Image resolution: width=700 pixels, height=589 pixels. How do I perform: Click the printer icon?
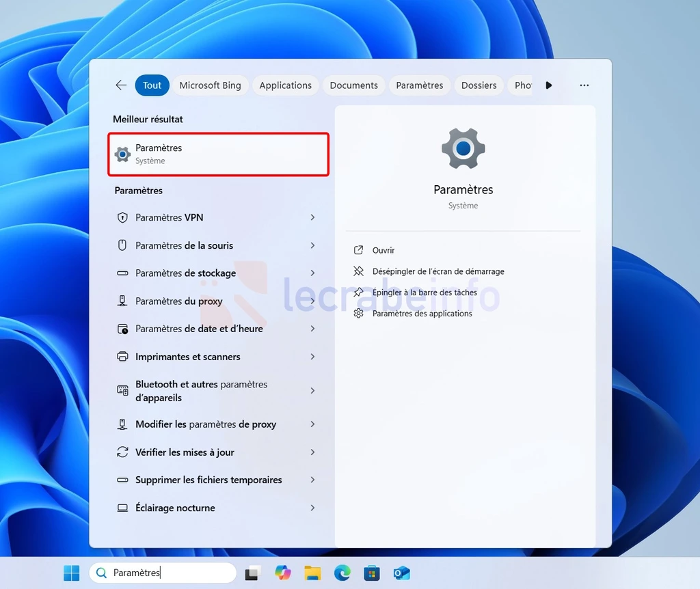coord(122,357)
